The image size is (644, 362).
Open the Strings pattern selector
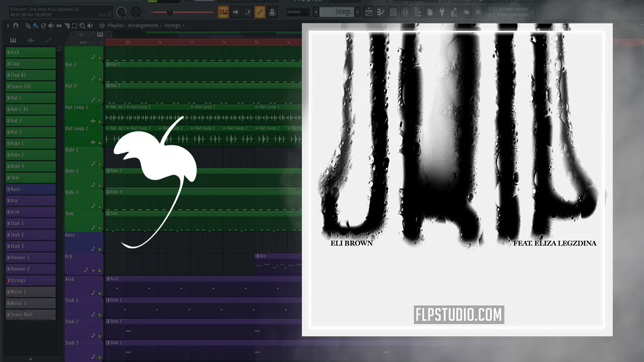click(337, 12)
